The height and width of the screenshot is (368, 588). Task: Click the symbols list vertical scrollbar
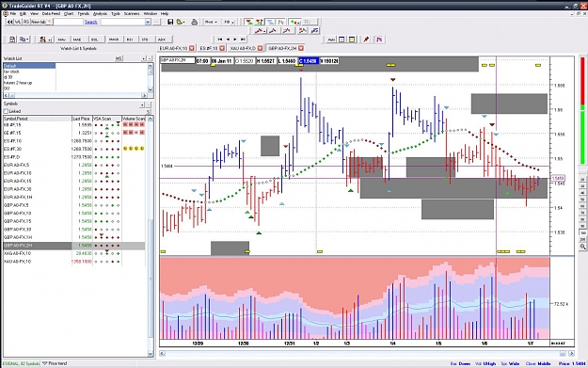click(151, 236)
